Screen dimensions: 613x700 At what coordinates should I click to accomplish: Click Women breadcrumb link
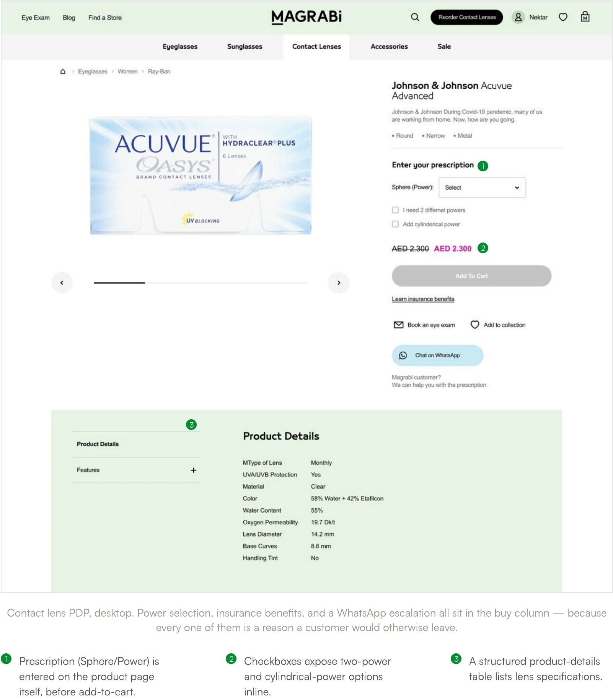pyautogui.click(x=127, y=72)
